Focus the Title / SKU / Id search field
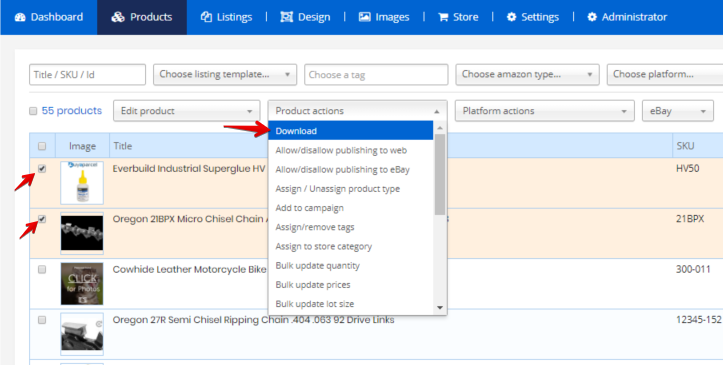 88,75
